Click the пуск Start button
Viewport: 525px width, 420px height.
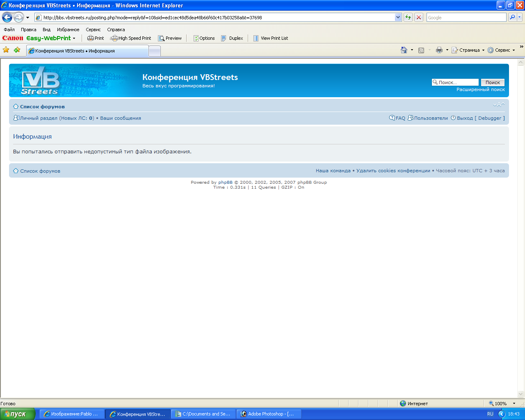[x=18, y=414]
